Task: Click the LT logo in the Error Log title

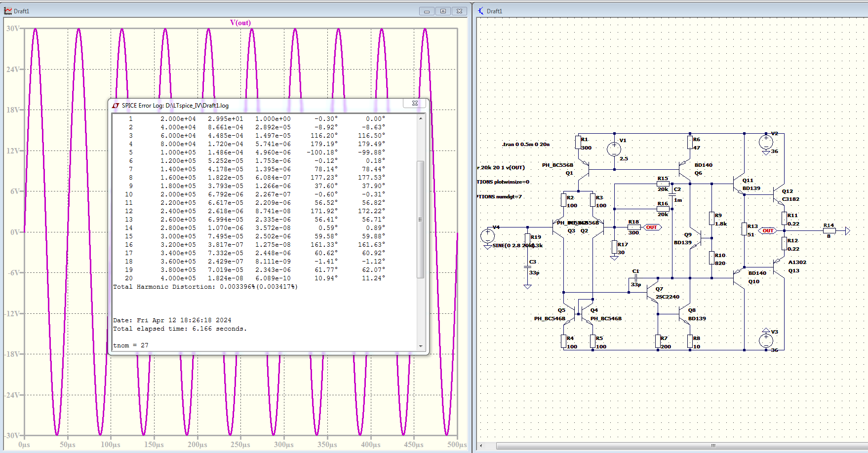Action: click(116, 106)
